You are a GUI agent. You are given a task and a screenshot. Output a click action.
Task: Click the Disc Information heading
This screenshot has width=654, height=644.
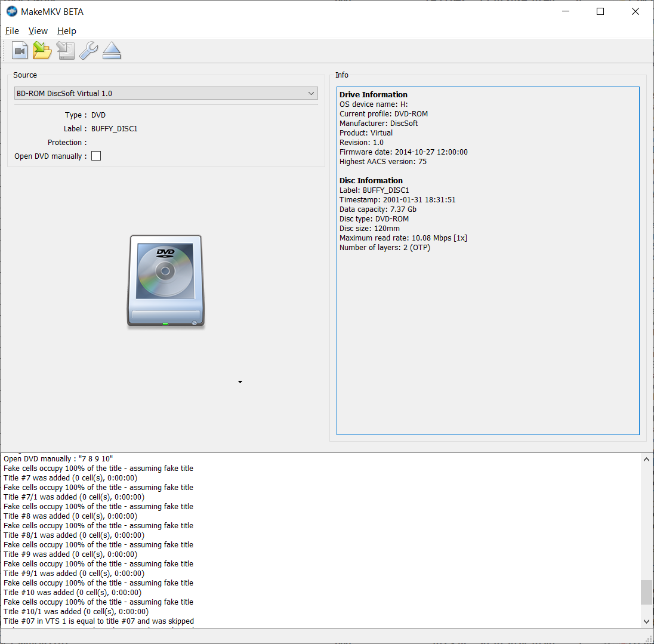[371, 181]
